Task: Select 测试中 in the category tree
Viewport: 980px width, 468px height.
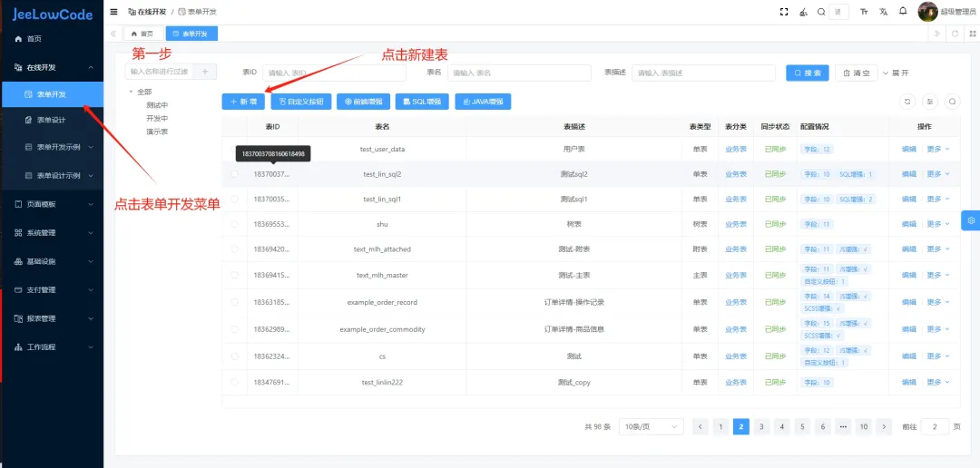Action: (157, 105)
